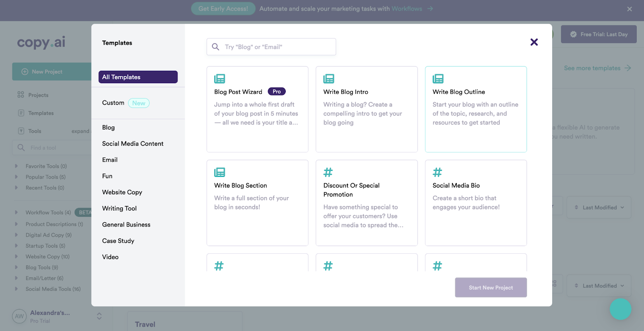The height and width of the screenshot is (331, 644).
Task: Select Custom templates category
Action: coord(113,103)
